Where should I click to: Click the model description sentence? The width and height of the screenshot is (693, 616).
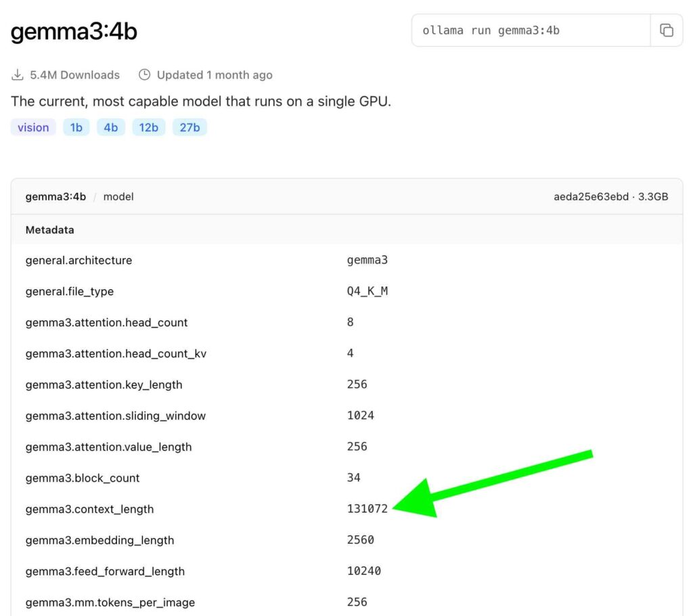[x=200, y=102]
